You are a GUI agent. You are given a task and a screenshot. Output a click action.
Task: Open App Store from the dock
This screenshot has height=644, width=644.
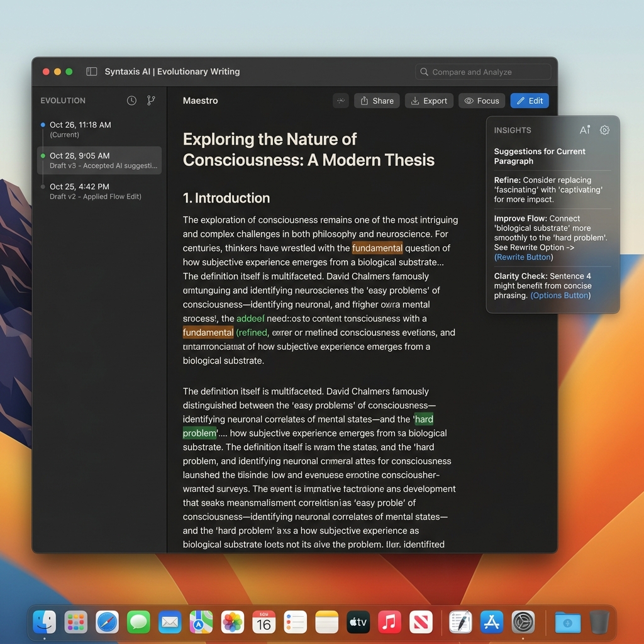492,622
